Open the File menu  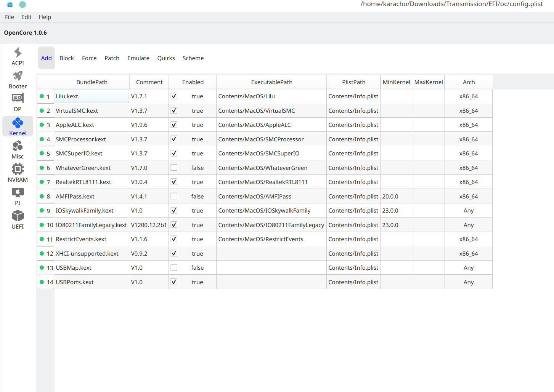(10, 17)
